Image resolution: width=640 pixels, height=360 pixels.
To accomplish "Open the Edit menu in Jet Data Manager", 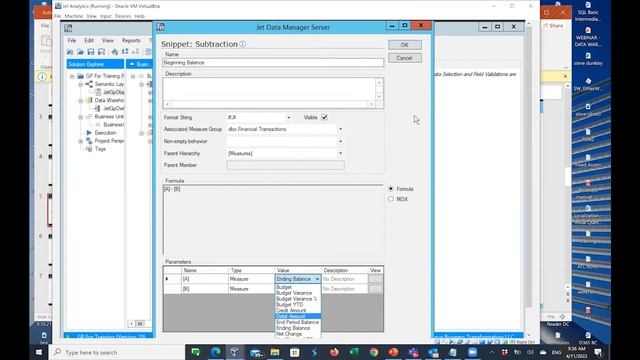I will click(89, 40).
